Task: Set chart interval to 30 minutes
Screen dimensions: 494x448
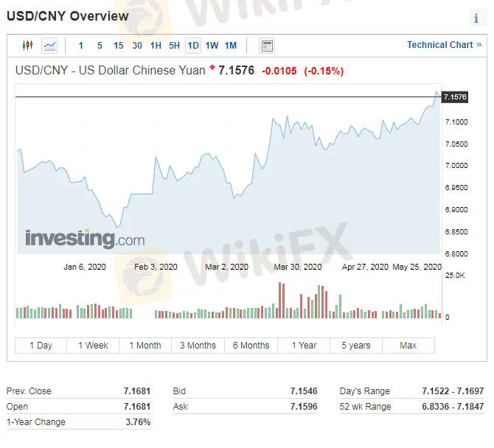Action: tap(137, 46)
